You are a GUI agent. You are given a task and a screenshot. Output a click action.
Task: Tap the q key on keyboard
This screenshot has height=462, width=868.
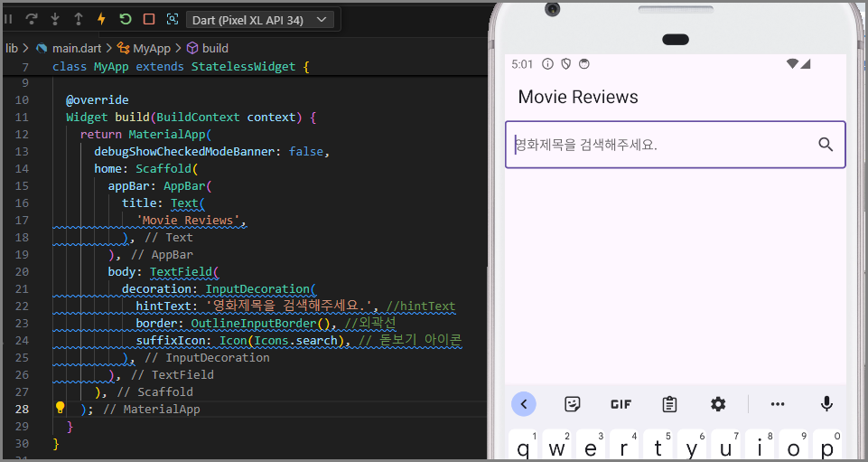click(x=524, y=445)
